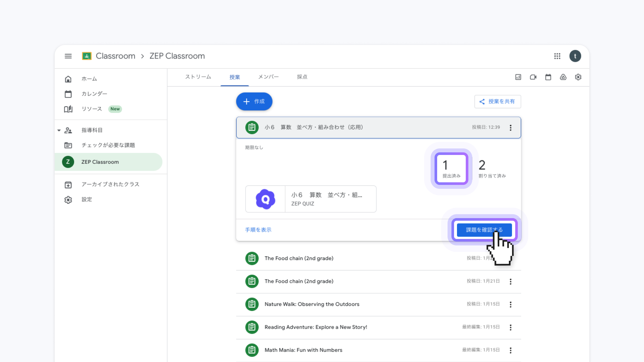644x362 pixels.
Task: Open the analytics chart icon in toolbar
Action: pyautogui.click(x=518, y=77)
